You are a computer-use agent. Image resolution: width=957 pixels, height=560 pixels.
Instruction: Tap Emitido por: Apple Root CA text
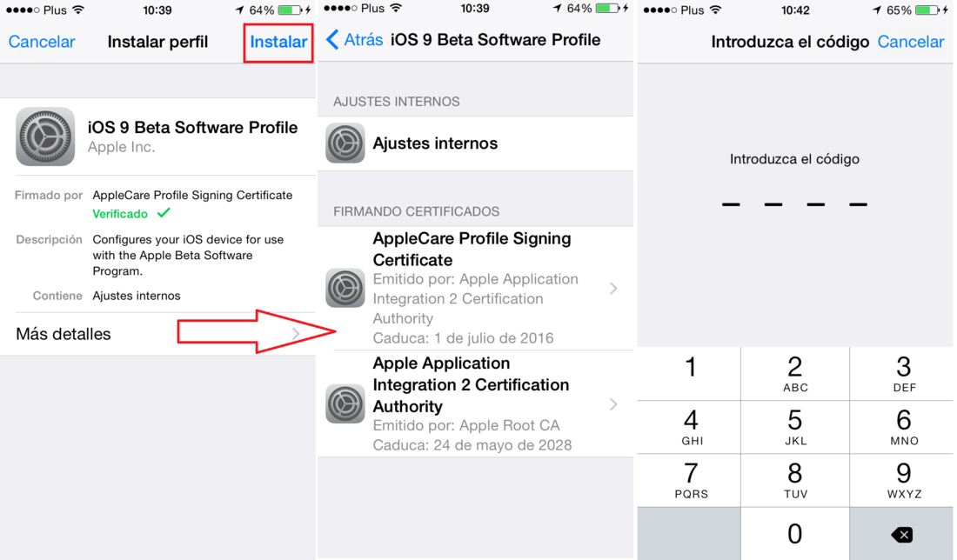(x=466, y=425)
